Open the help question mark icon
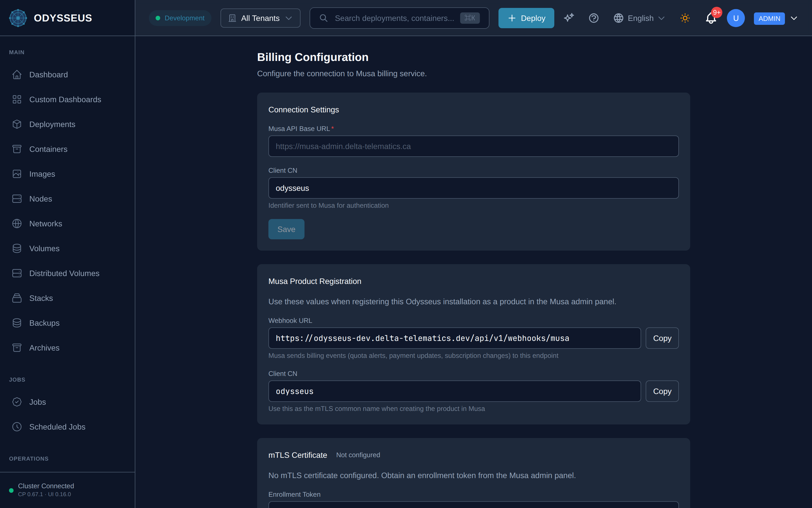The height and width of the screenshot is (508, 812). 593,18
